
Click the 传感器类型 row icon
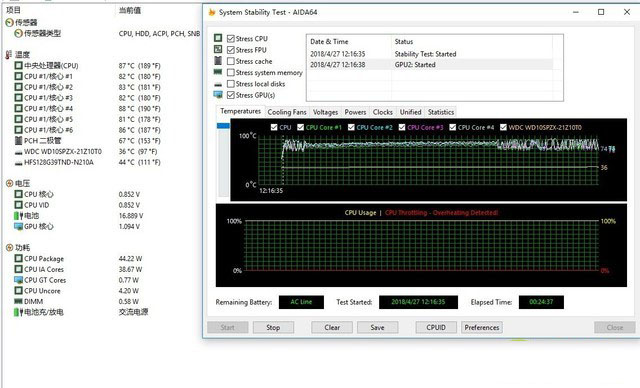point(18,33)
